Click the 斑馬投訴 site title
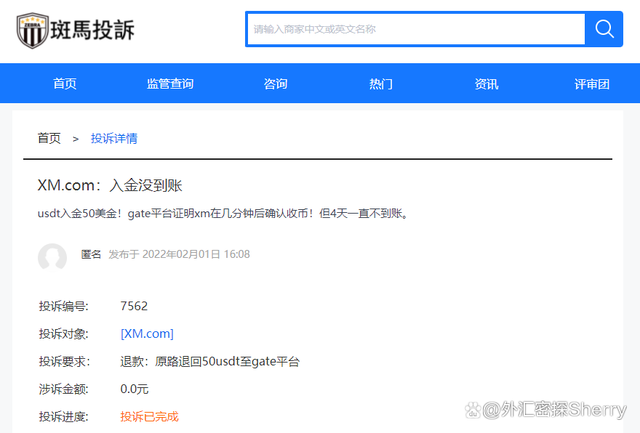640x433 pixels. [92, 30]
